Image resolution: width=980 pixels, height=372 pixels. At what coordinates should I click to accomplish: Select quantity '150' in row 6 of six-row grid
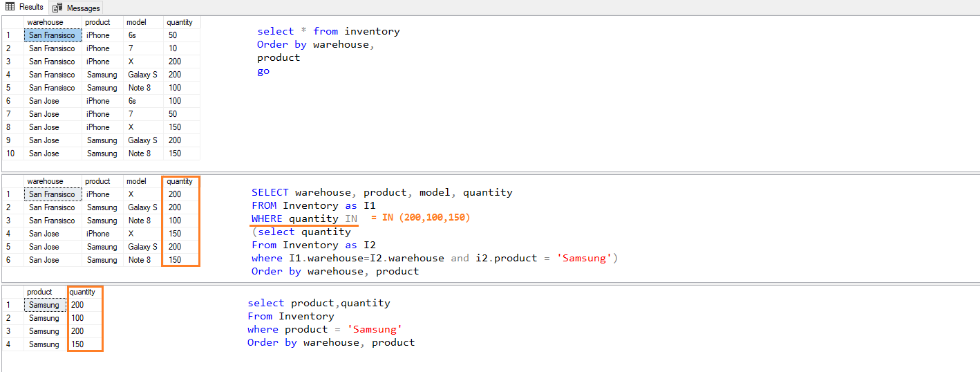[182, 260]
